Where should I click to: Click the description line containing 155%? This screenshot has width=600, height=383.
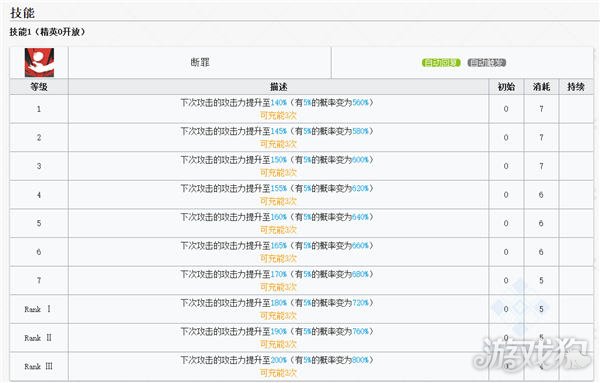click(277, 188)
